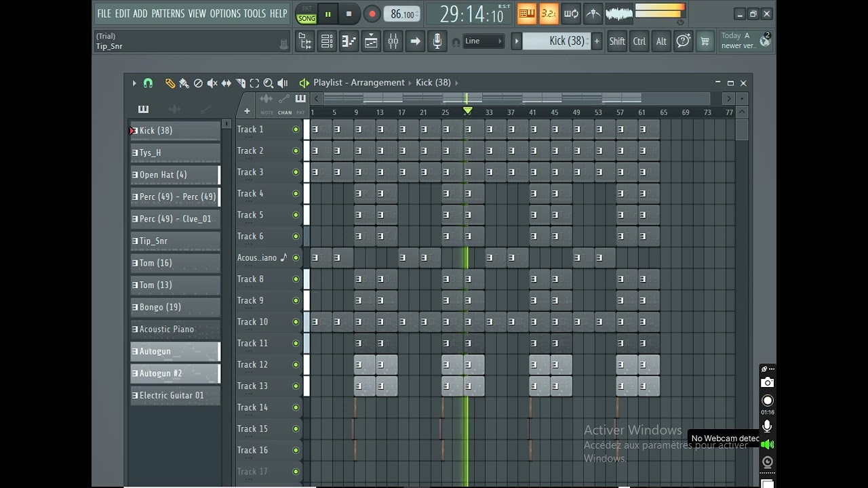This screenshot has height=488, width=868.
Task: Click the red Record button
Action: click(372, 14)
